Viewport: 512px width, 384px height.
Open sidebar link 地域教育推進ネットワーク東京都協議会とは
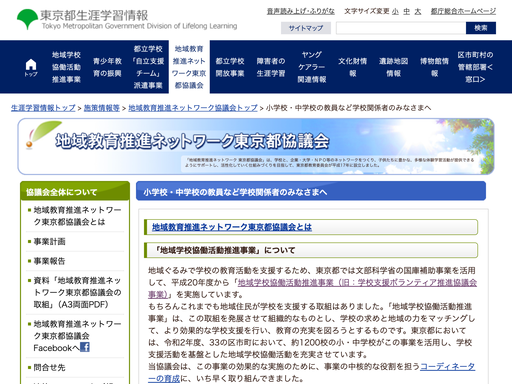(77, 216)
